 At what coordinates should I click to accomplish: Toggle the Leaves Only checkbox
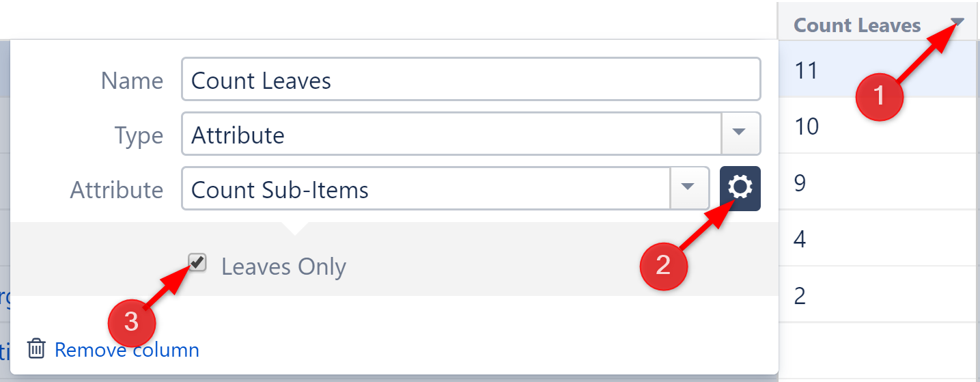point(197,262)
